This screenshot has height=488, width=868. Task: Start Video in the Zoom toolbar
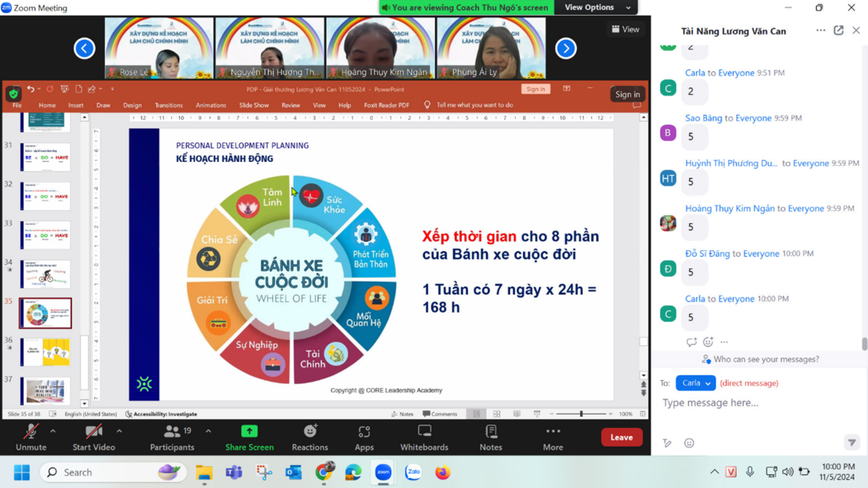click(x=93, y=437)
